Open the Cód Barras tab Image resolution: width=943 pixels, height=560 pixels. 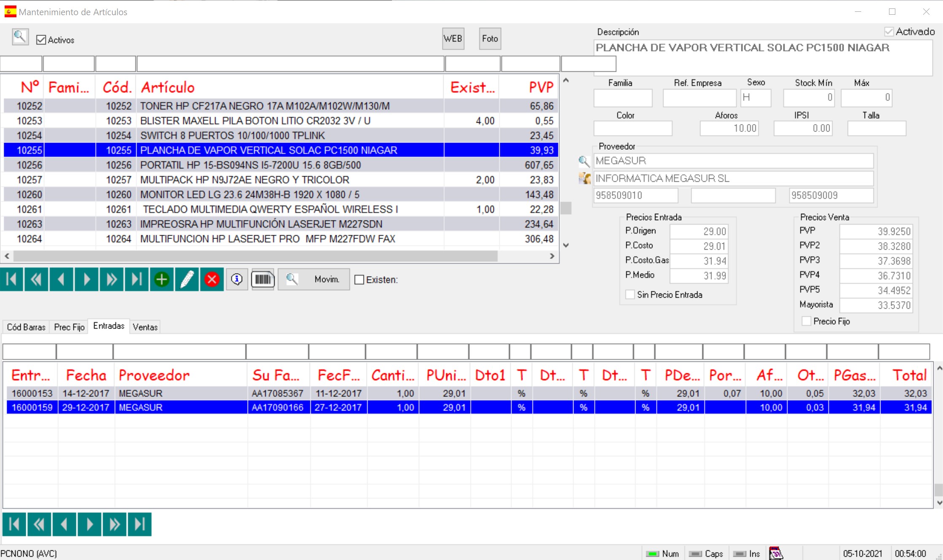[26, 327]
